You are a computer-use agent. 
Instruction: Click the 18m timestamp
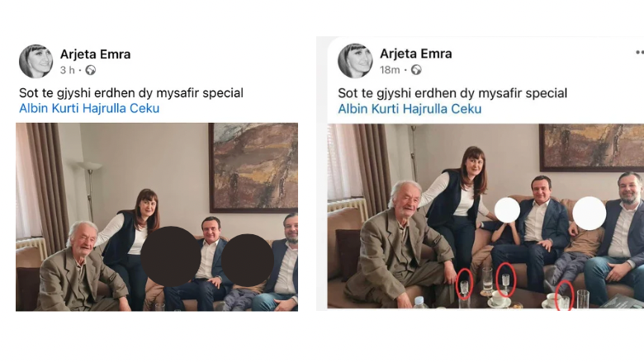point(390,70)
